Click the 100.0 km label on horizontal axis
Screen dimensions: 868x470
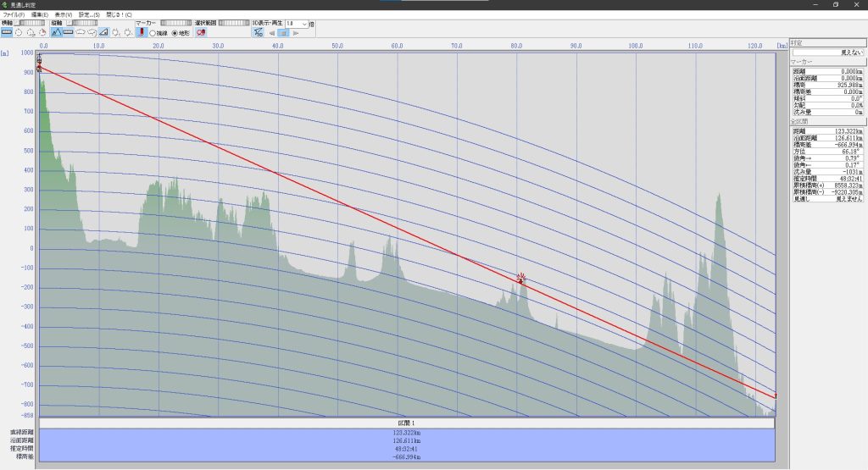636,46
